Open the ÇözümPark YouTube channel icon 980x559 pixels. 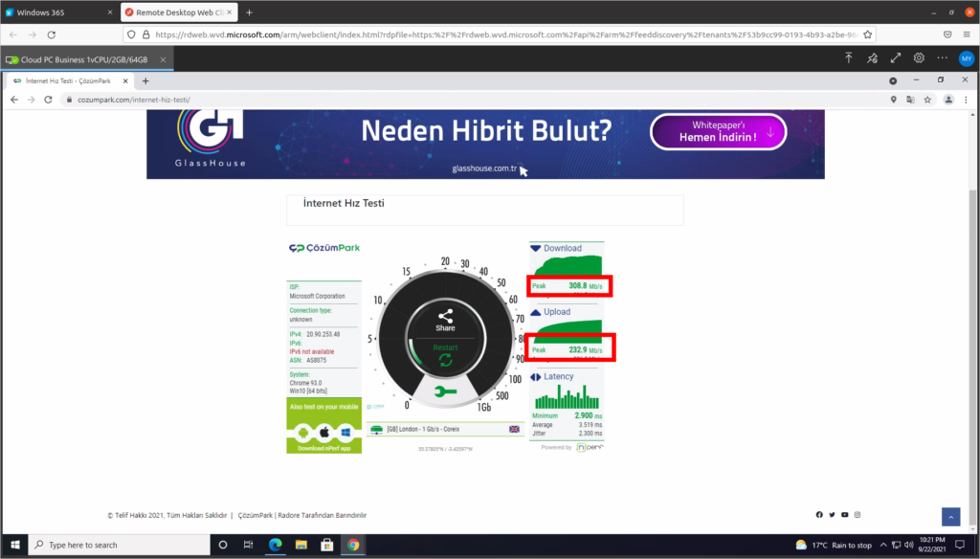coord(844,515)
